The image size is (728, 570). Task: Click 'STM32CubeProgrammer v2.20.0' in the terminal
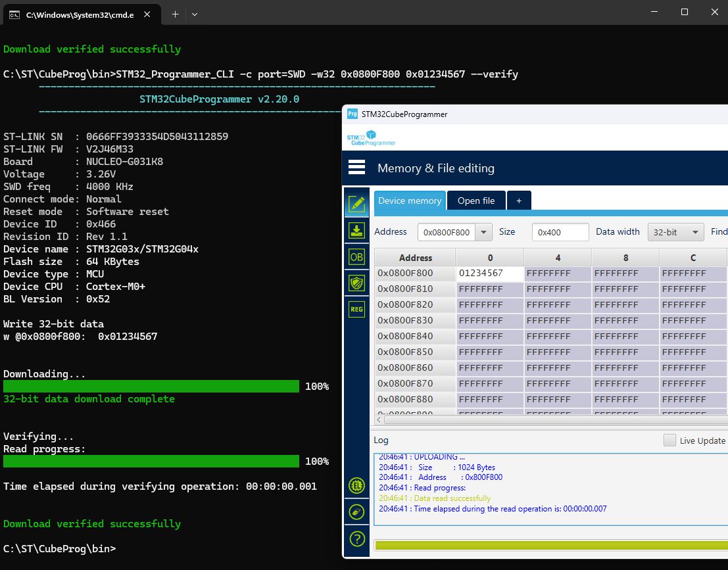coord(219,99)
